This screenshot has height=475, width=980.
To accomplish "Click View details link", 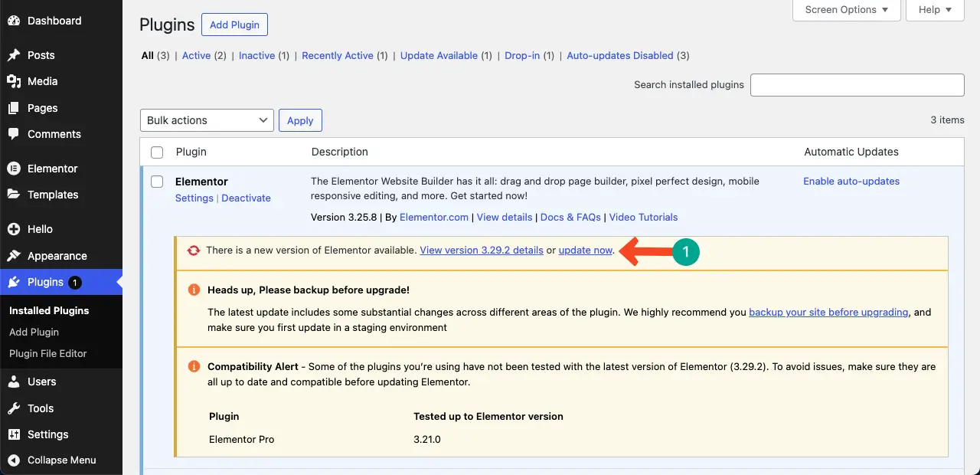I will [x=505, y=218].
